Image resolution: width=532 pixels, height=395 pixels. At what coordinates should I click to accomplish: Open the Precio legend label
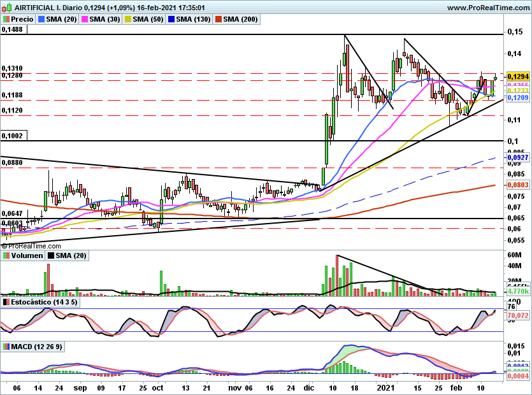tap(22, 19)
